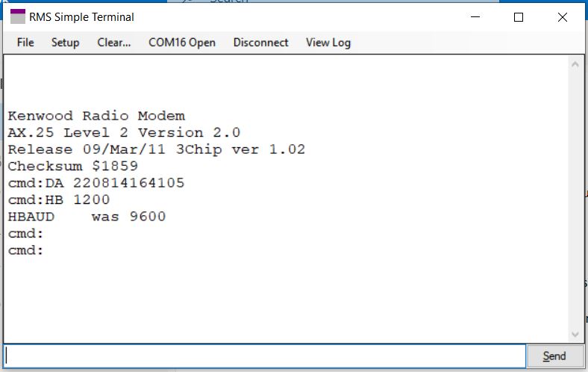Close the RMS Simple Terminal window

point(562,17)
